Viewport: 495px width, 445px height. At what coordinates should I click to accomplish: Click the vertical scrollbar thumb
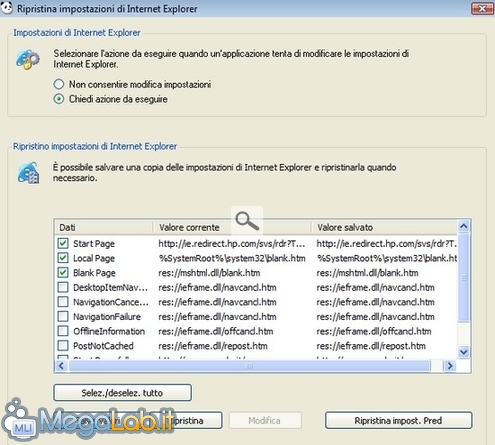(464, 278)
